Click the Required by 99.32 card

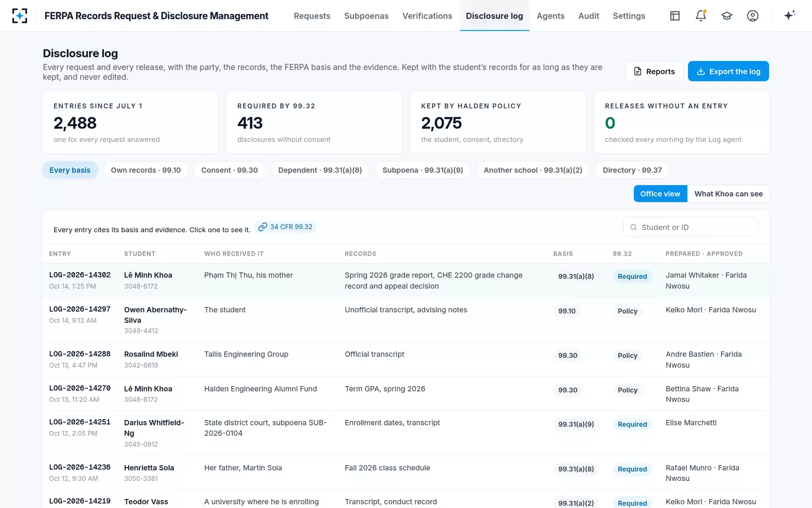coord(314,122)
